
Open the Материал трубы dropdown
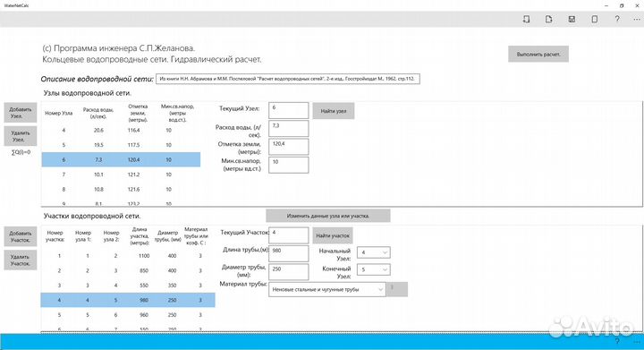(327, 289)
